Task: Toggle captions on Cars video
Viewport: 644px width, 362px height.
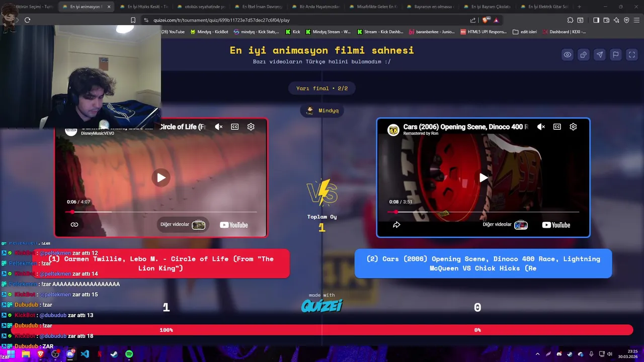Action: click(x=557, y=127)
